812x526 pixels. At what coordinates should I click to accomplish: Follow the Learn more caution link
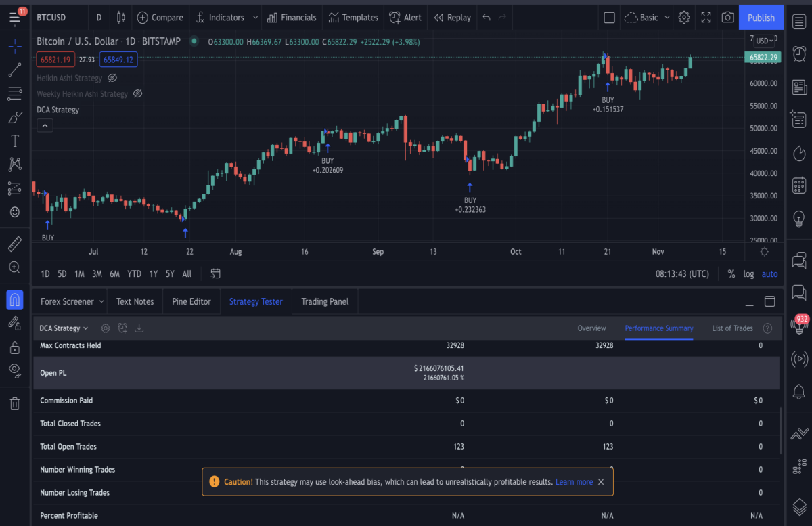pos(574,482)
